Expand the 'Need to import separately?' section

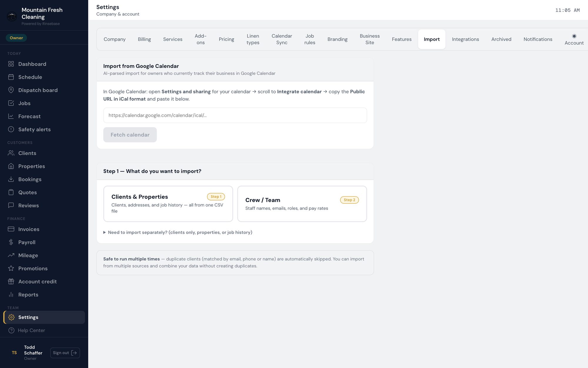tap(178, 232)
